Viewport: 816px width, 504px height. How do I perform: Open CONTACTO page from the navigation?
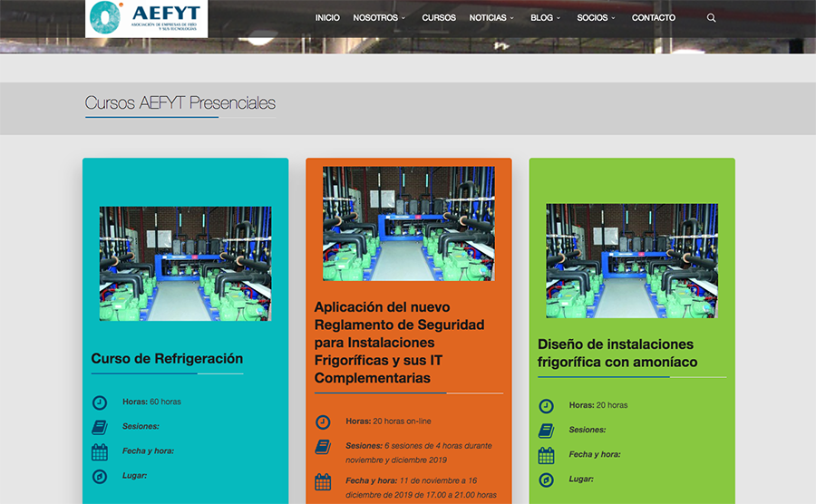coord(654,18)
